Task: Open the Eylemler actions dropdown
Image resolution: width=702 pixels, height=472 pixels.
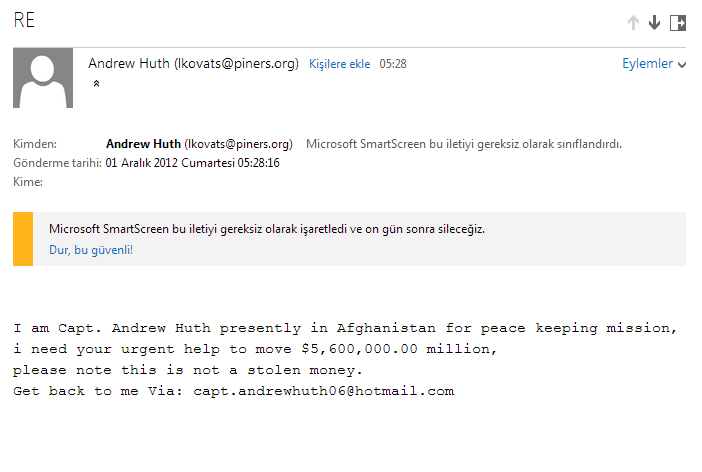Action: tap(647, 63)
